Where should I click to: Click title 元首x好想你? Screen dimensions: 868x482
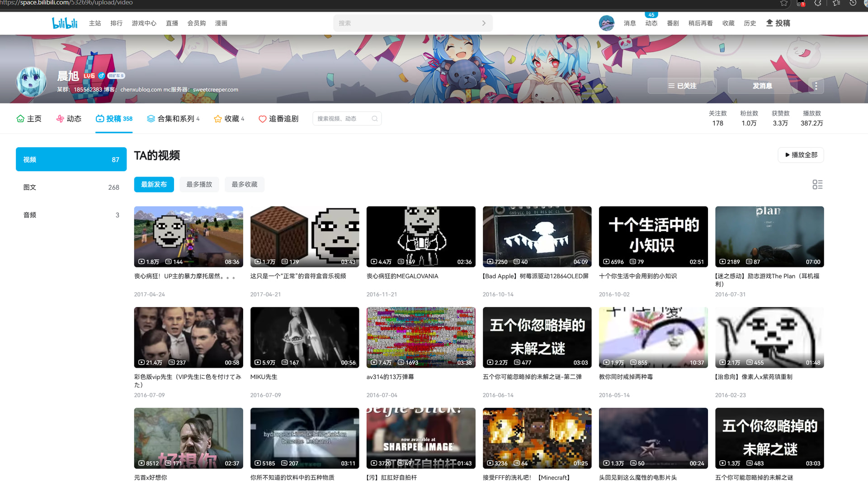[x=151, y=477]
